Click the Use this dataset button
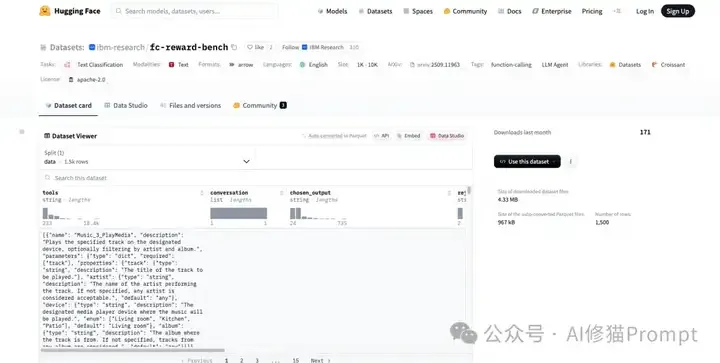720x363 pixels. (527, 162)
